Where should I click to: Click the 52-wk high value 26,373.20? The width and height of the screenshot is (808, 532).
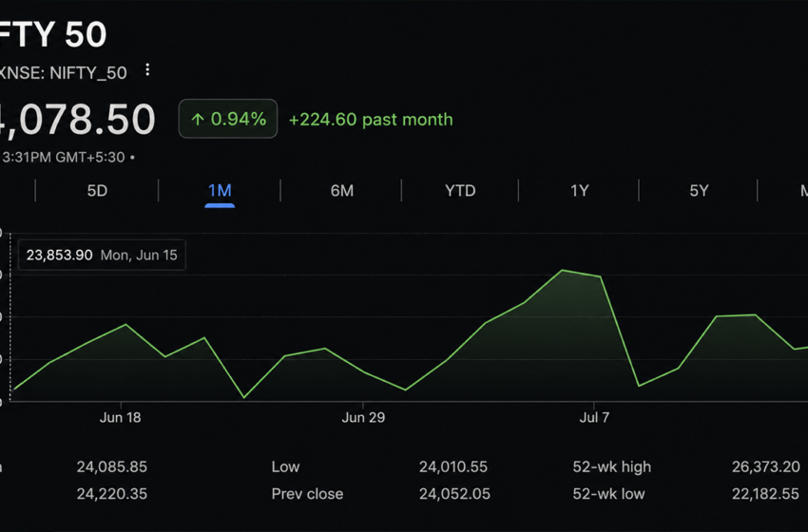click(766, 466)
